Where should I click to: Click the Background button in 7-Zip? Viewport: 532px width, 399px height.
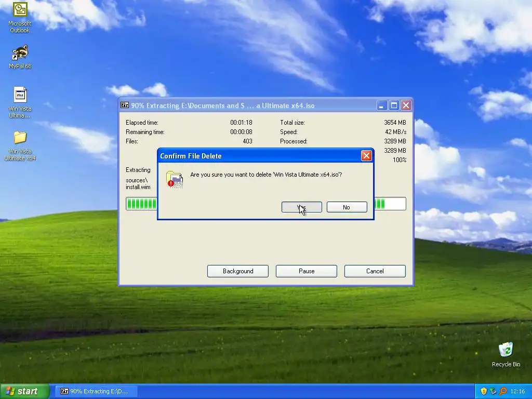[238, 271]
